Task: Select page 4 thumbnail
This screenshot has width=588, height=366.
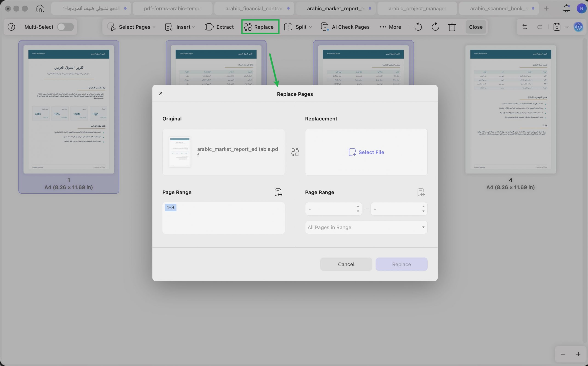Action: 511,109
